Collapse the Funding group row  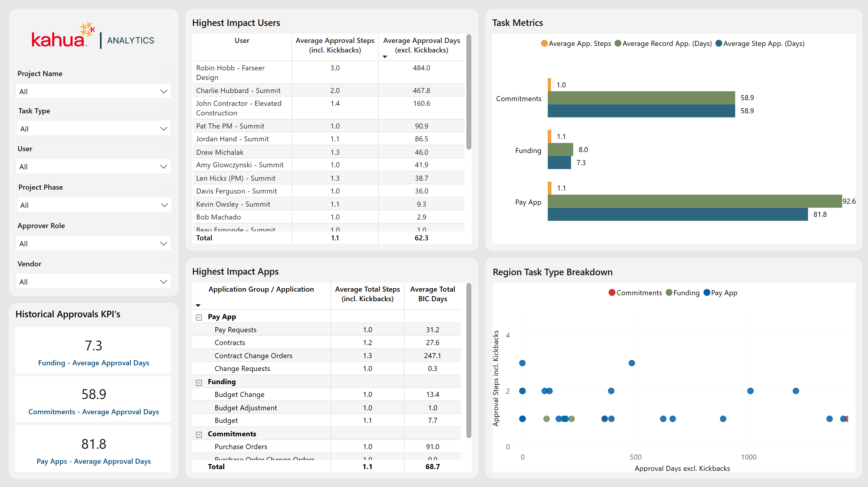tap(199, 382)
